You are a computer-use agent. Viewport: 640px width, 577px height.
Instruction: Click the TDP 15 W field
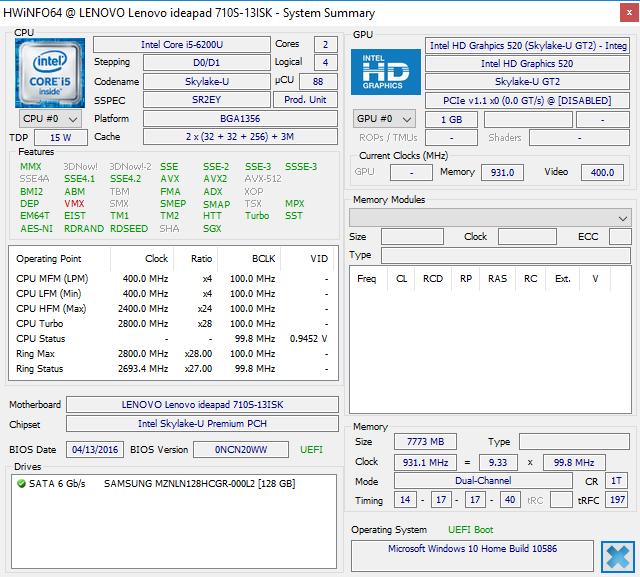[61, 138]
